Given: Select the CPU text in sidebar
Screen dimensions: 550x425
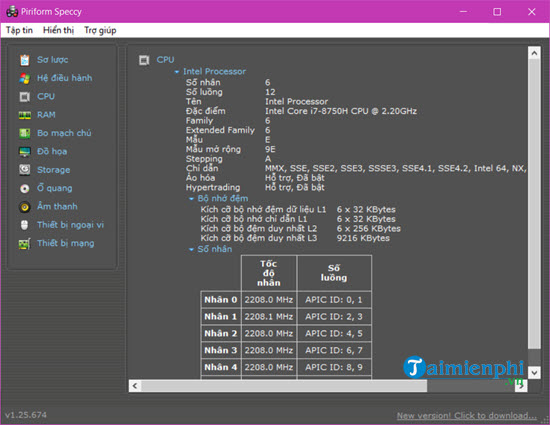Looking at the screenshot, I should point(46,96).
